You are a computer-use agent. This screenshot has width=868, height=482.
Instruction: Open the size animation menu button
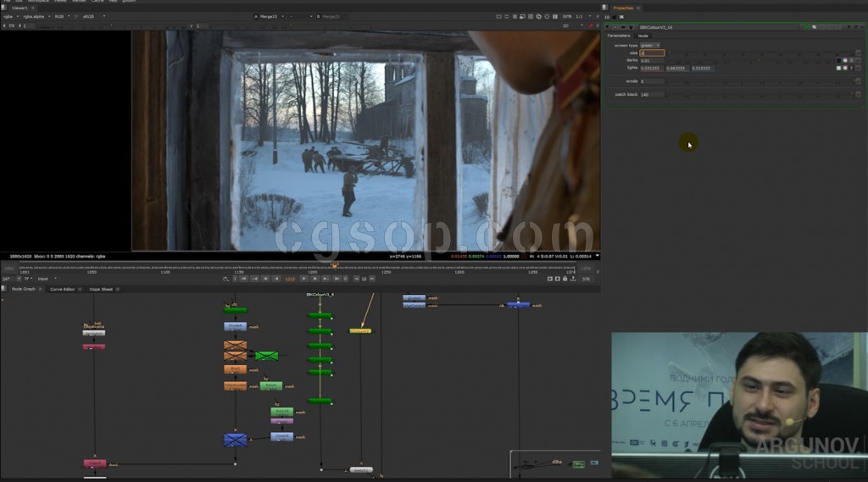[x=859, y=53]
